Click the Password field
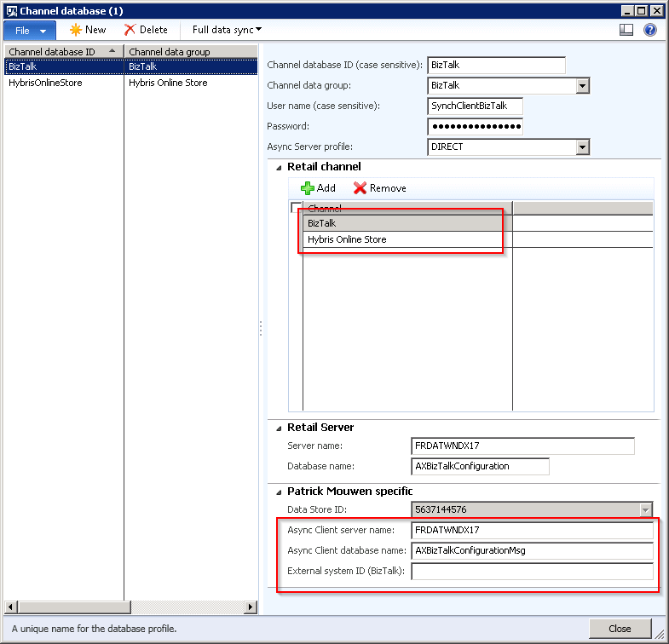Image resolution: width=669 pixels, height=644 pixels. click(x=475, y=127)
